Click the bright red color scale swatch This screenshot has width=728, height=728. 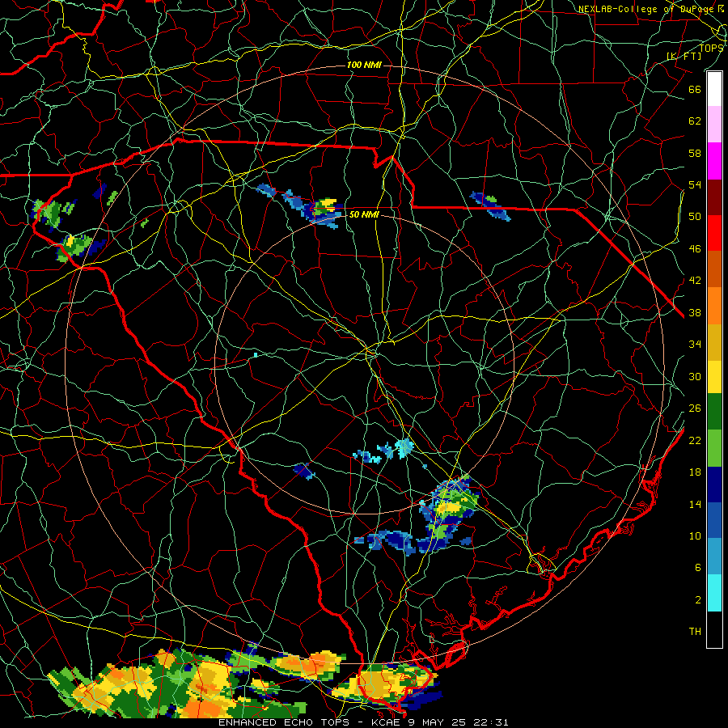(714, 233)
